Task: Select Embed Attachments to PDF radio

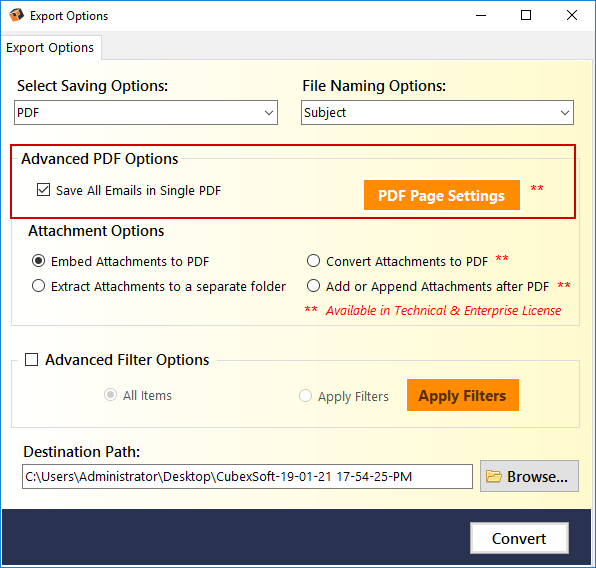Action: tap(38, 261)
